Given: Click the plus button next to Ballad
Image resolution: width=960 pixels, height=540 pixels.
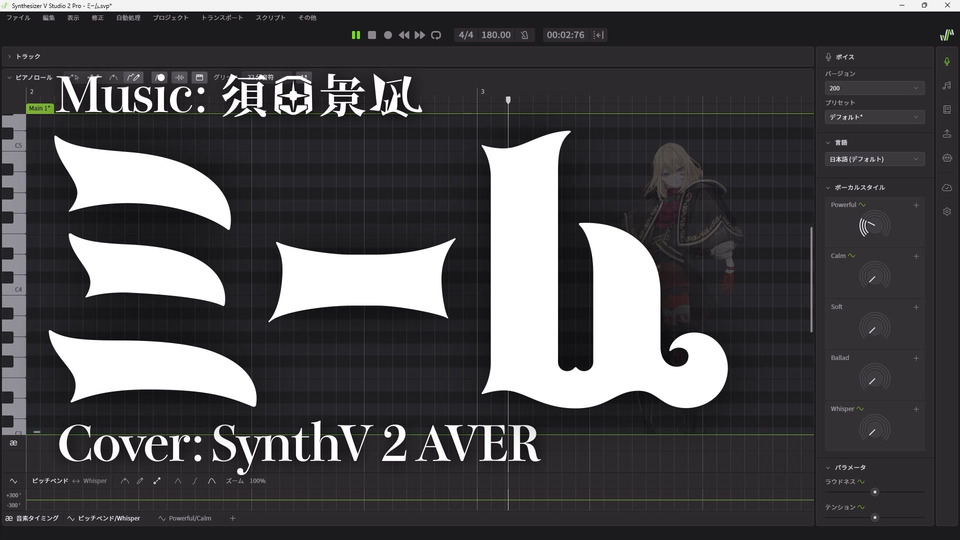Looking at the screenshot, I should click(916, 358).
